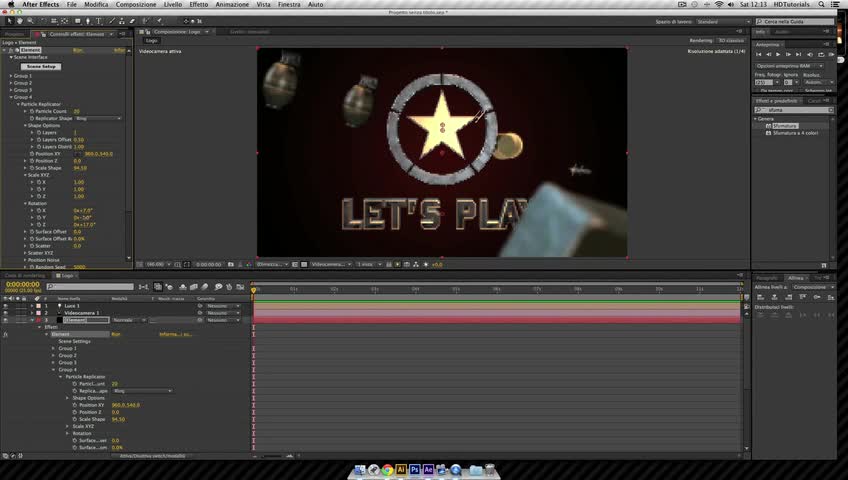
Task: Open the Videocamera view dropdown below viewer
Action: click(x=332, y=264)
